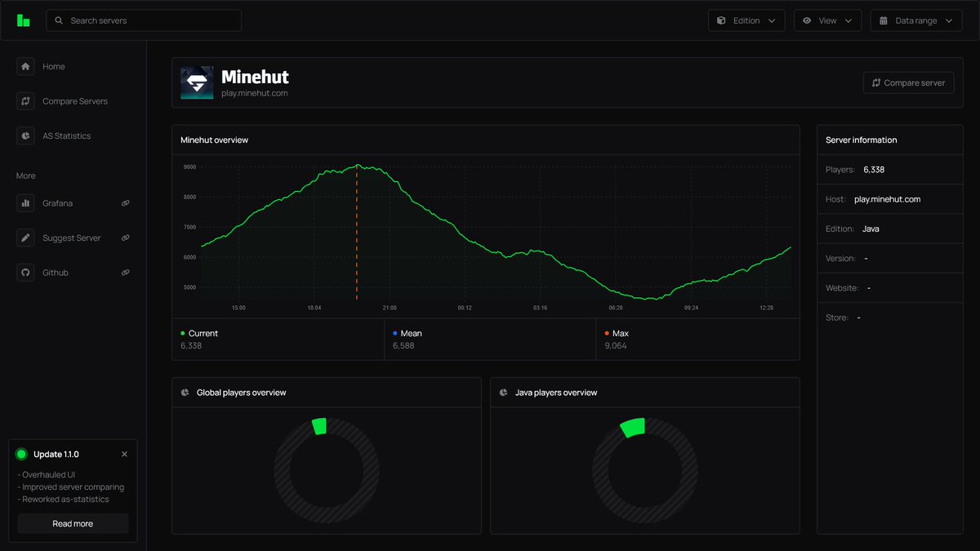
Task: Click the Max value 9,064
Action: (x=616, y=346)
